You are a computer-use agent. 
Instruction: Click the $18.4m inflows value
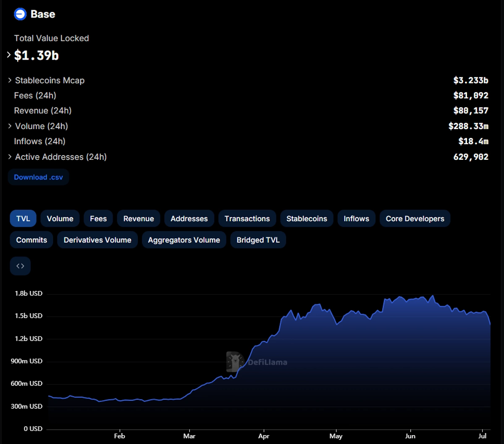[x=473, y=141]
